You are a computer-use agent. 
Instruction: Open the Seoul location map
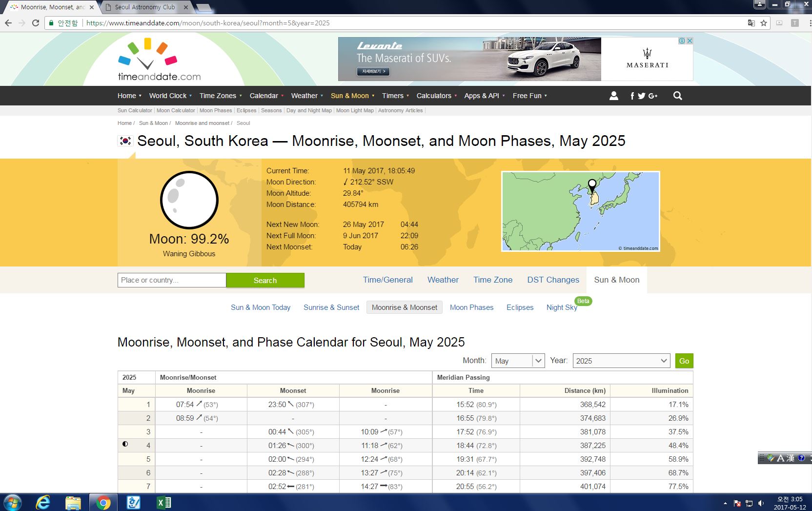coord(581,211)
